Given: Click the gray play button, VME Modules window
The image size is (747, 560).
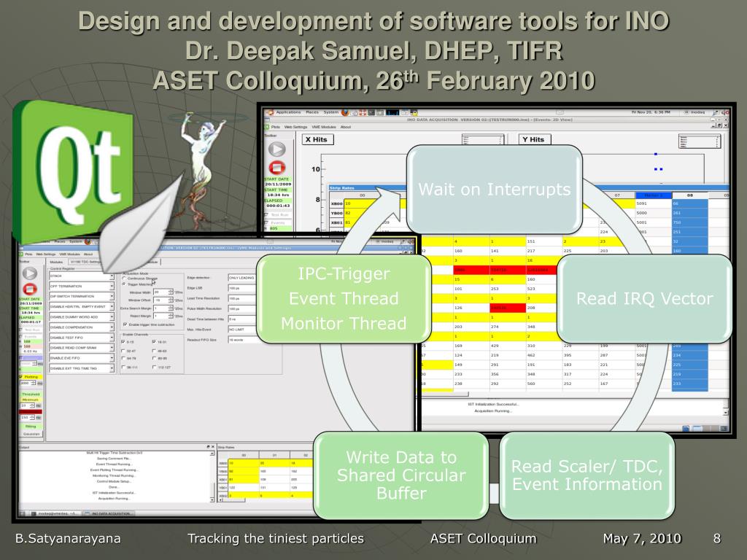Looking at the screenshot, I should (29, 273).
